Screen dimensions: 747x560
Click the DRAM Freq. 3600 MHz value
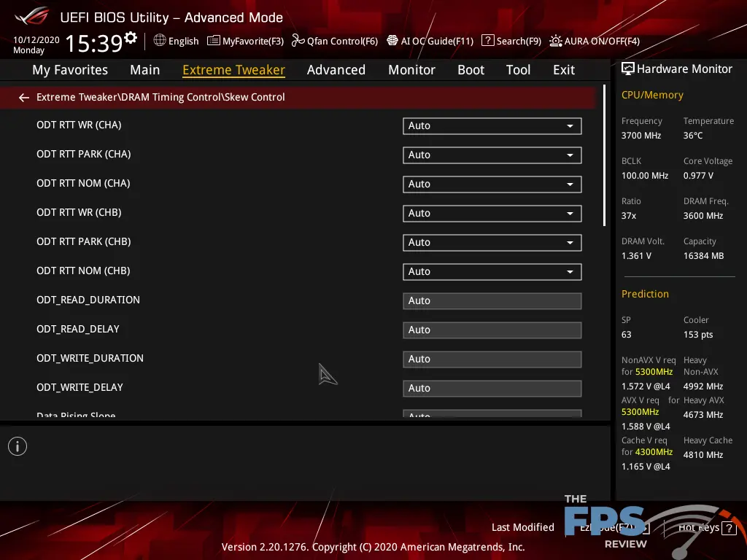(703, 216)
